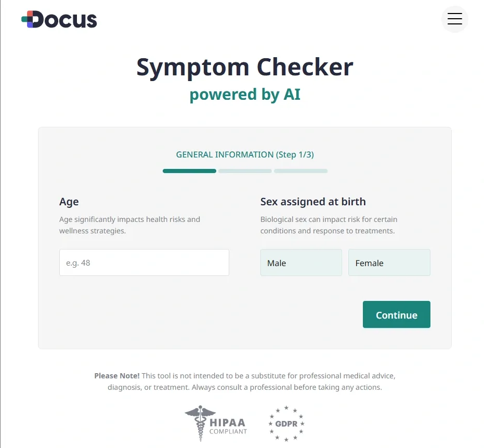Click the General Information step label
484x448 pixels.
point(245,154)
